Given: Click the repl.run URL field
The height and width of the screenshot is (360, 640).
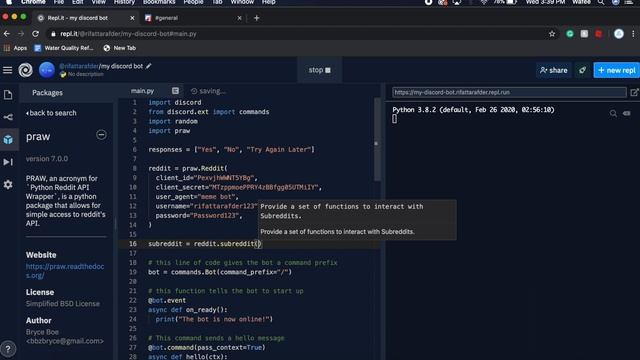Looking at the screenshot, I should point(509,92).
